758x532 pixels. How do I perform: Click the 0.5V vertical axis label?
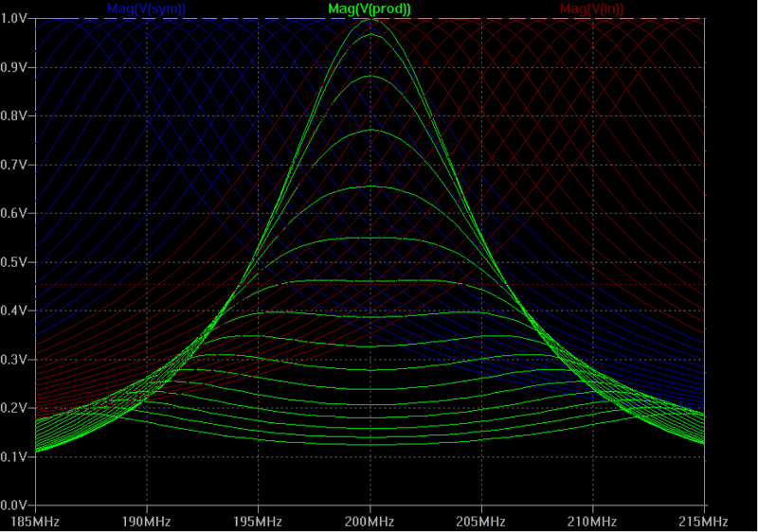[x=18, y=262]
